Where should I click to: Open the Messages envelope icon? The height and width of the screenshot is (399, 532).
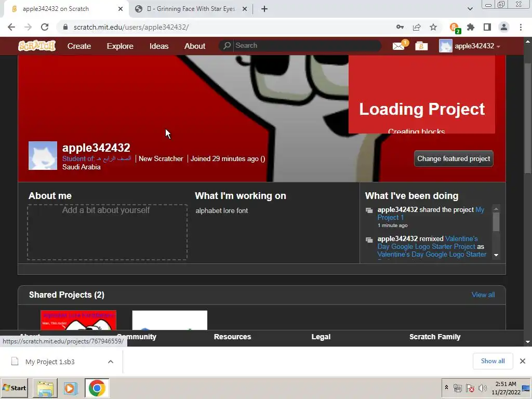pos(399,46)
